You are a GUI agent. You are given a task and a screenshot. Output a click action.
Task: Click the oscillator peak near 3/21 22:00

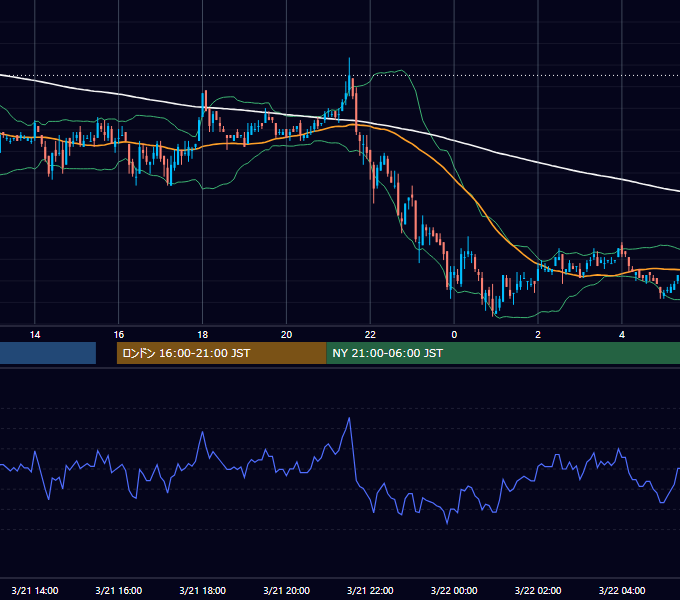tap(349, 418)
